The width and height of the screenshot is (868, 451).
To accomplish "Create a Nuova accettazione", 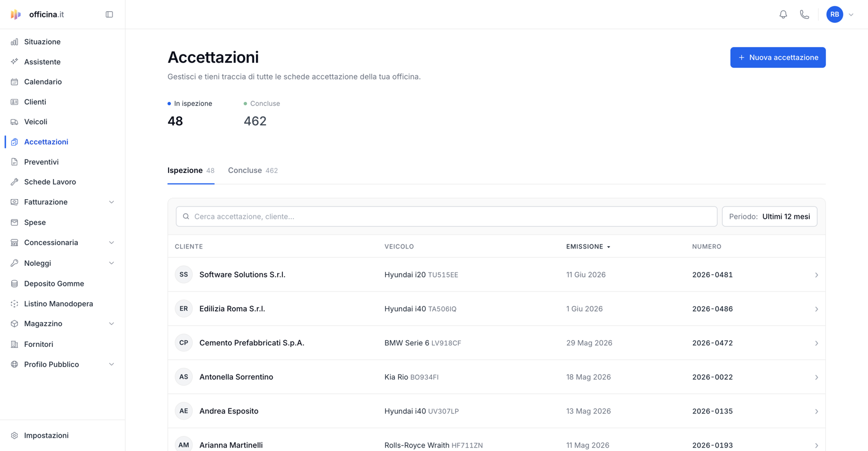I will [x=778, y=58].
